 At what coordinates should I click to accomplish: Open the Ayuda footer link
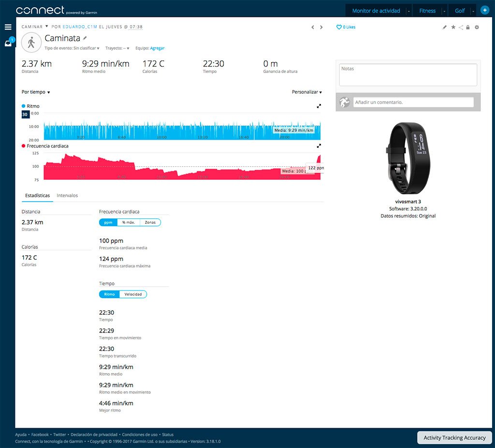pyautogui.click(x=21, y=435)
